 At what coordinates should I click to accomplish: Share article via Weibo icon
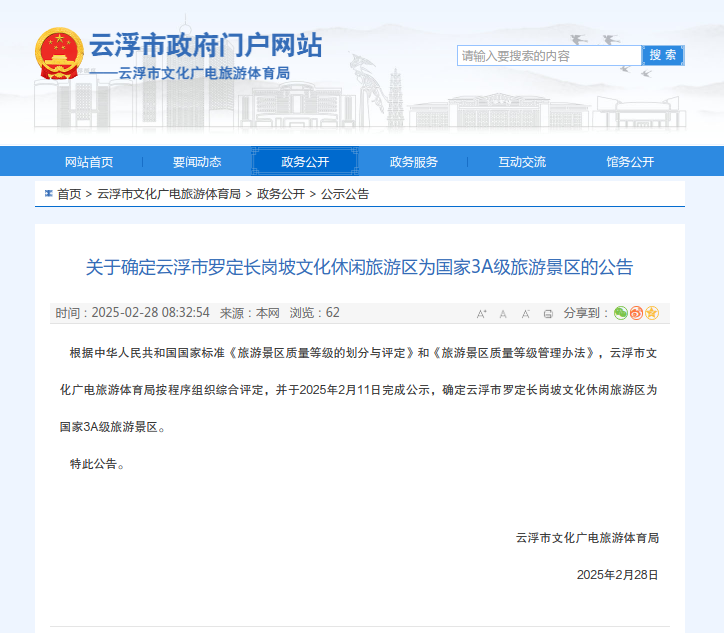point(636,313)
